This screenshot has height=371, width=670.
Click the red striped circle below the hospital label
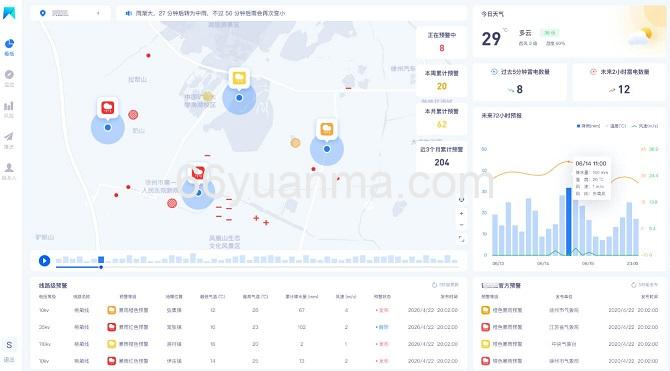click(x=172, y=203)
